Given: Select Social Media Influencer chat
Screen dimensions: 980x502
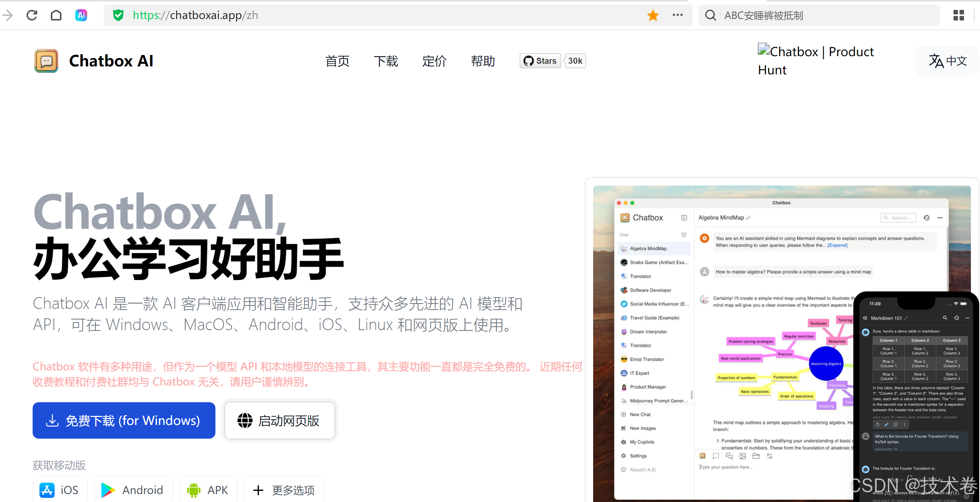Looking at the screenshot, I should coord(653,304).
